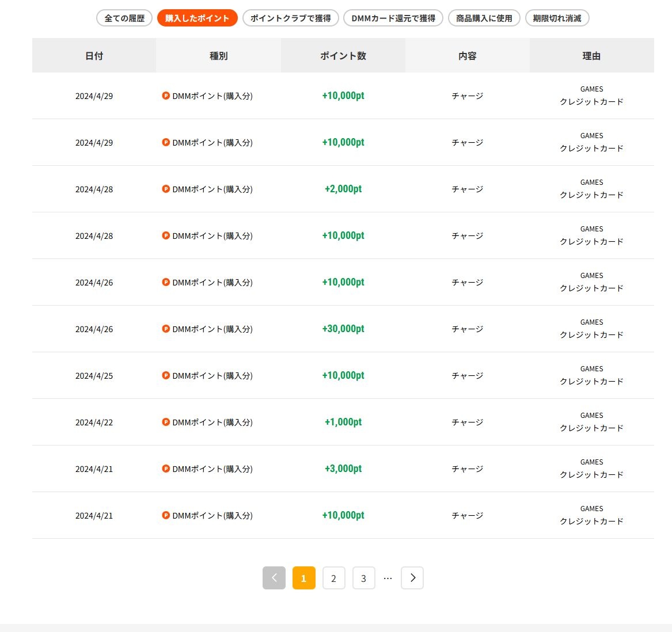The width and height of the screenshot is (672, 632).
Task: Go to page 2 of history
Action: tap(333, 578)
